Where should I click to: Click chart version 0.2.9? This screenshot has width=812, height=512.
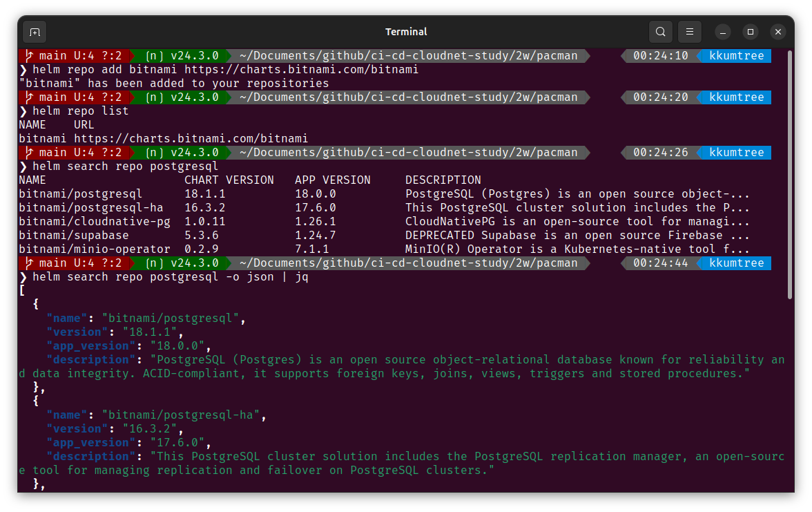pos(202,249)
